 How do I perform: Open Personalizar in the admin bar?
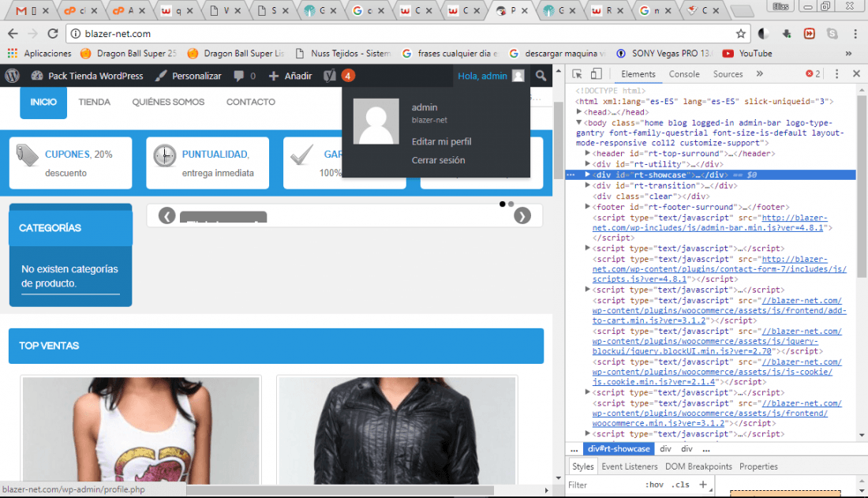[x=189, y=76]
